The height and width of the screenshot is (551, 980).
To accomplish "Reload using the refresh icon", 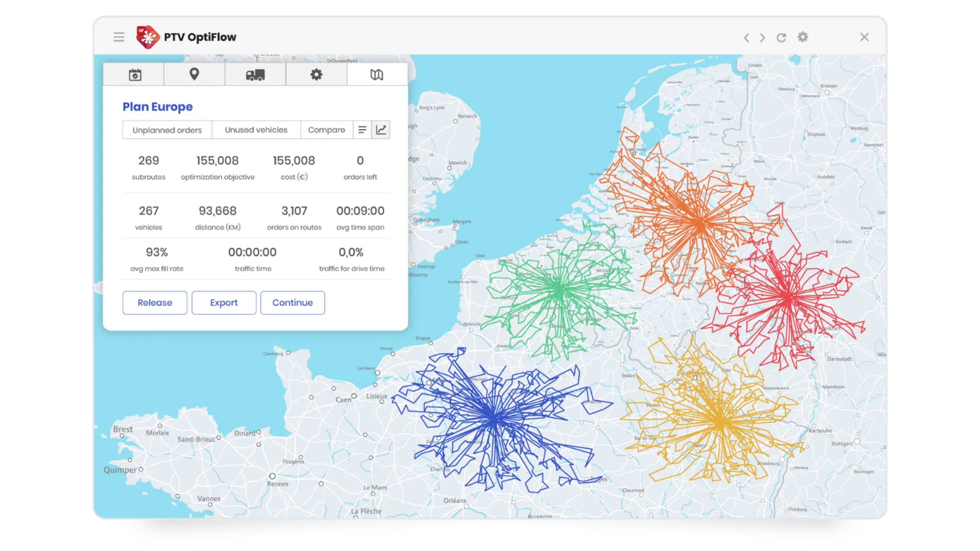I will [x=781, y=37].
